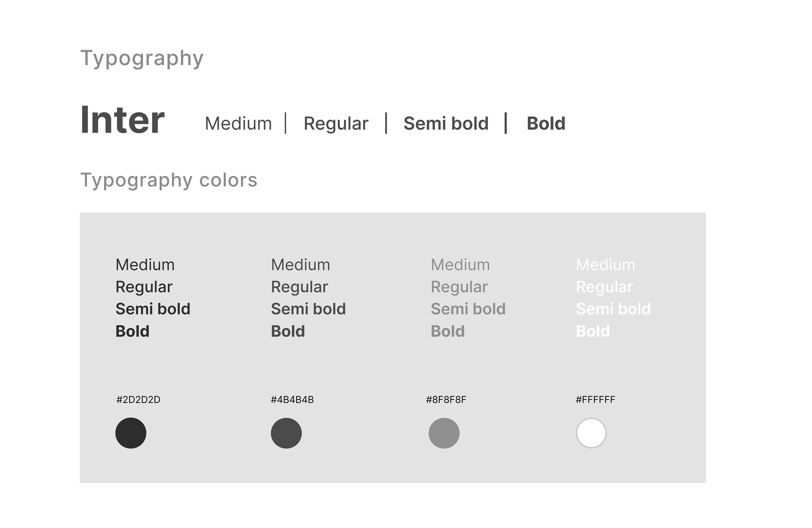Screen dimensions: 812x528
Task: Choose "Semi bold" weight in Inter weights row
Action: pyautogui.click(x=446, y=123)
